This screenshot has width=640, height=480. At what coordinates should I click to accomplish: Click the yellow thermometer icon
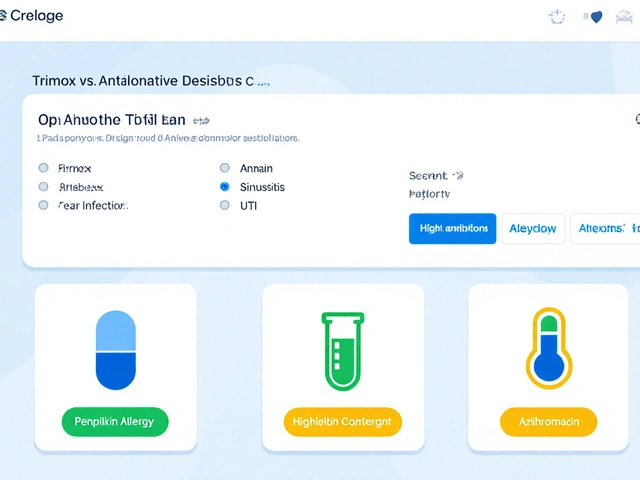(x=548, y=347)
